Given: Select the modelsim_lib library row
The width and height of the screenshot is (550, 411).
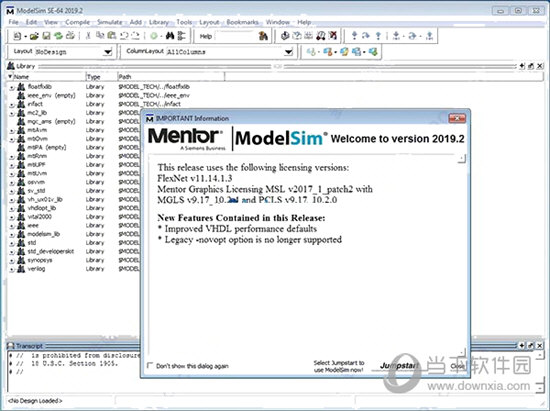Looking at the screenshot, I should (44, 234).
